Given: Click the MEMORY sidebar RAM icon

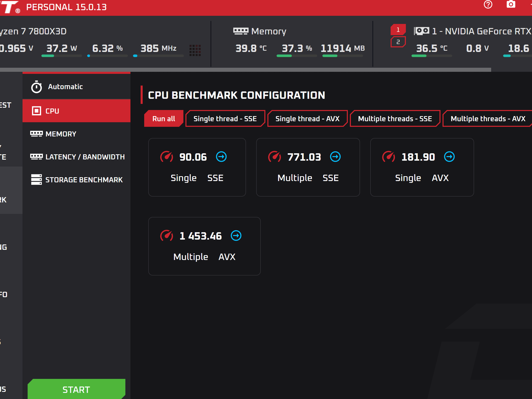Looking at the screenshot, I should 36,134.
